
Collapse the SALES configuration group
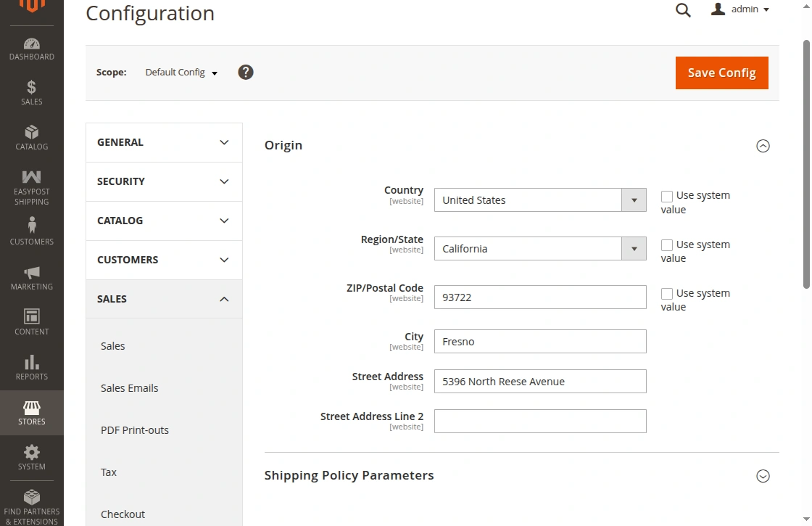pyautogui.click(x=164, y=299)
